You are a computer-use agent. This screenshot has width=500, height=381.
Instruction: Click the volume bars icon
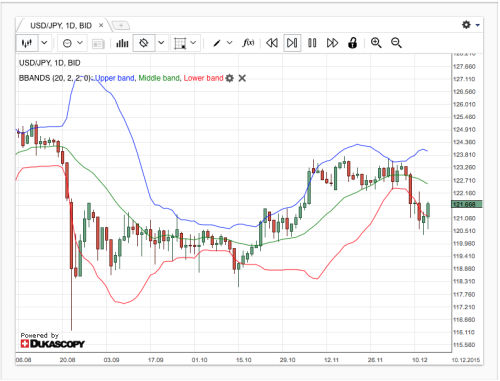pyautogui.click(x=122, y=43)
